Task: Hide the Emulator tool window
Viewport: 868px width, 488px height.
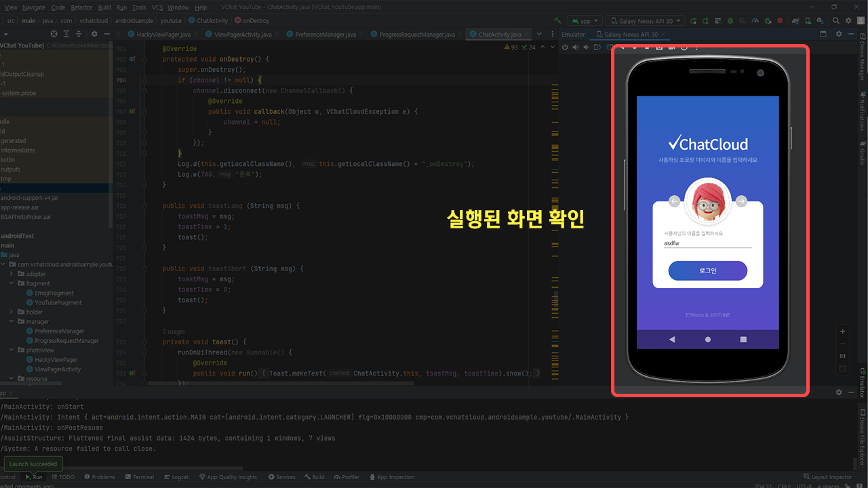Action: point(851,34)
